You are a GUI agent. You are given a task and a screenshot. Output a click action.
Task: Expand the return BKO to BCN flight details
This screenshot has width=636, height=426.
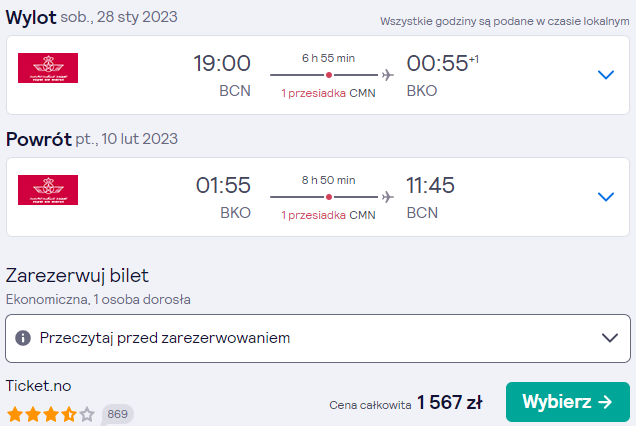[x=606, y=197]
